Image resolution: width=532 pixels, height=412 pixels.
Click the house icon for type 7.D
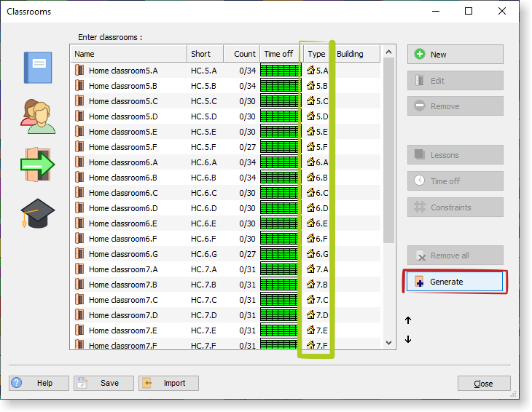coord(310,314)
